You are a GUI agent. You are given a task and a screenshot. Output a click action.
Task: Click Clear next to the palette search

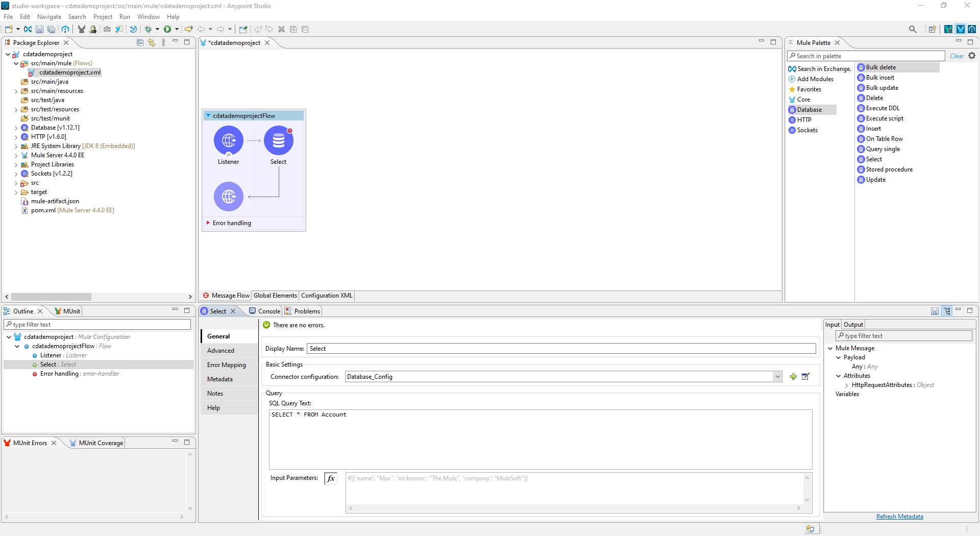tap(956, 56)
